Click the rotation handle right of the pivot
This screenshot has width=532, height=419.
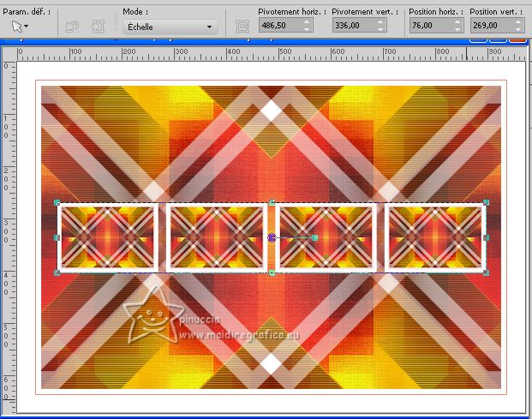(315, 238)
